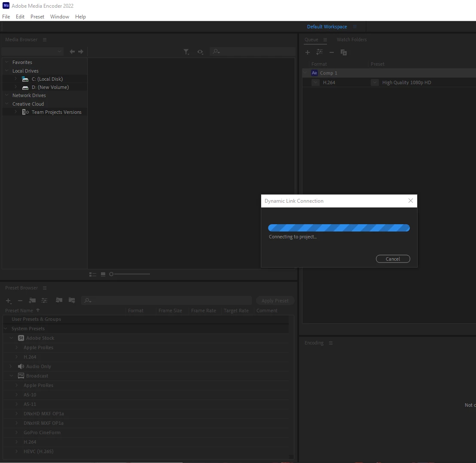Collapse the Local Drives section
Screen dimensions: 476x463
click(x=7, y=70)
